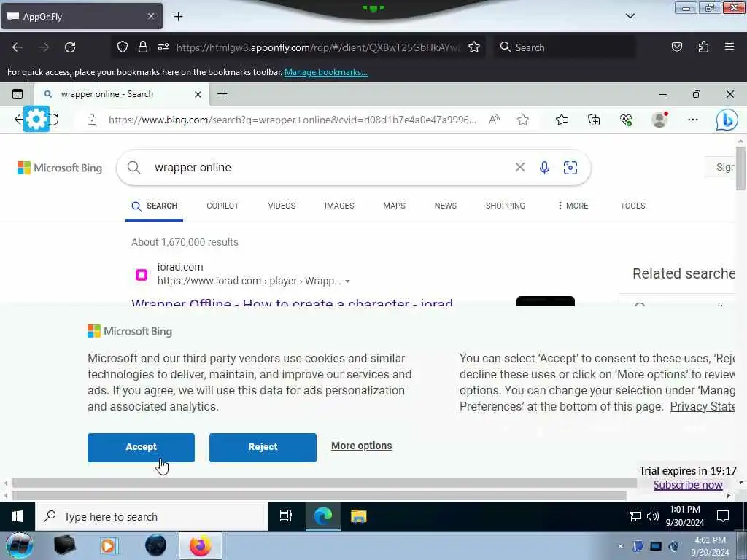Switch to the MAPS tab
This screenshot has height=560, width=747.
tap(394, 206)
